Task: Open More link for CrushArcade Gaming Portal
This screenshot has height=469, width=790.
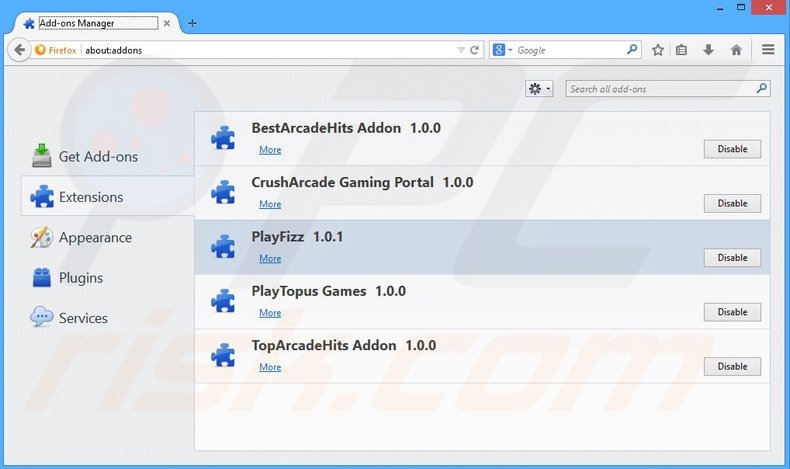Action: point(270,204)
